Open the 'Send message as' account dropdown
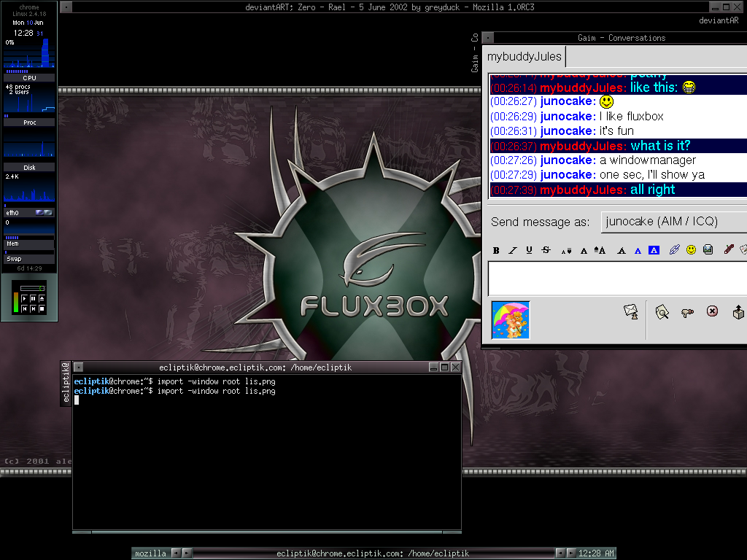This screenshot has width=747, height=560. (x=673, y=222)
